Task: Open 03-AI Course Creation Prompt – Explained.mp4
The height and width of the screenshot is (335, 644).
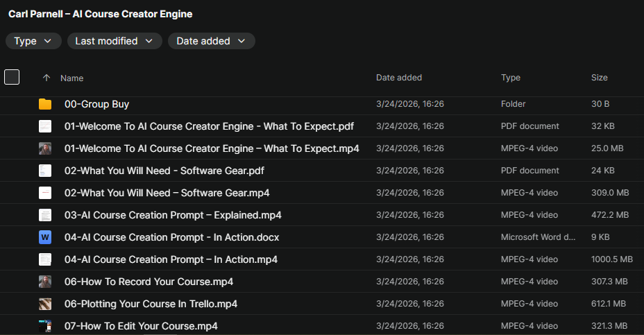Action: (x=173, y=215)
